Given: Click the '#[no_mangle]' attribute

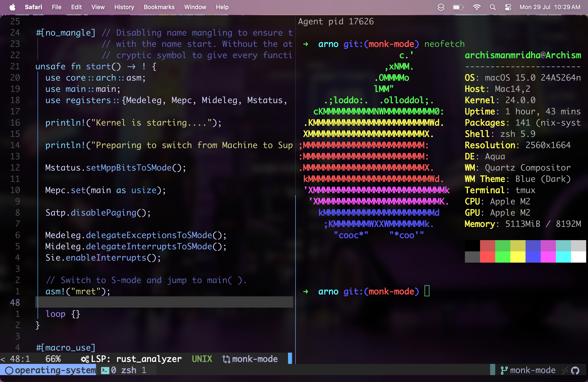Looking at the screenshot, I should pos(66,33).
